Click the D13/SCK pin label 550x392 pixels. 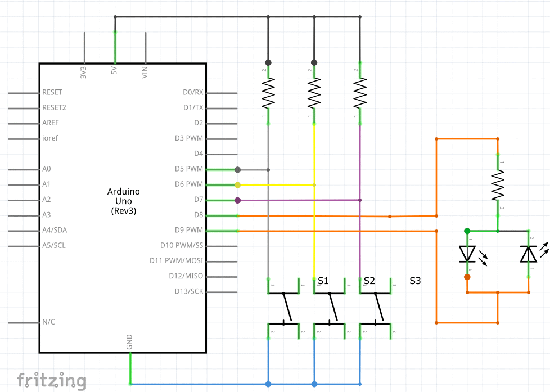(189, 291)
